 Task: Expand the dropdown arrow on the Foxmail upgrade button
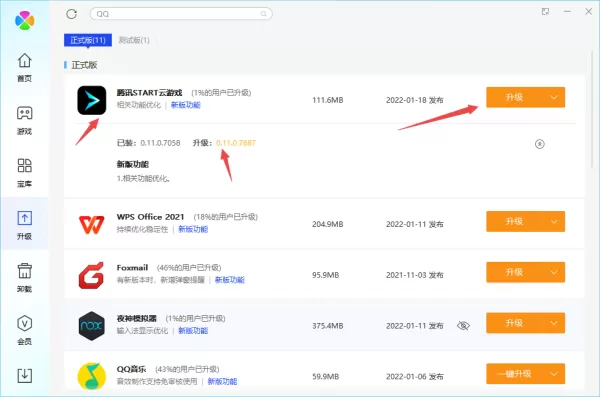[554, 272]
